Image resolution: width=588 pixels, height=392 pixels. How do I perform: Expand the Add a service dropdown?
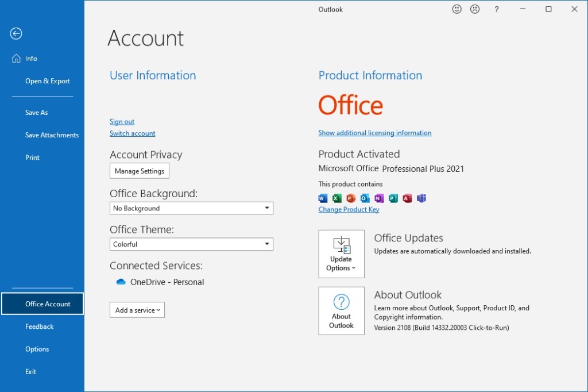click(x=137, y=310)
